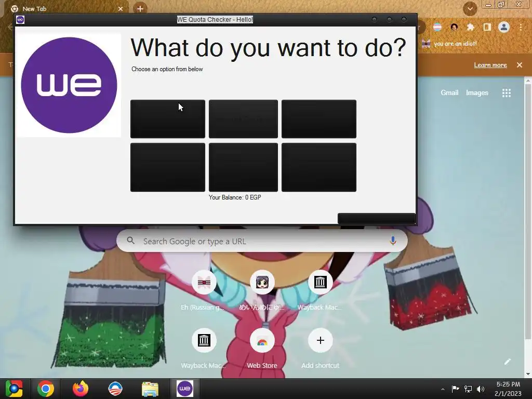Open the めいんめにゅ shortcut tile
Screen dimensions: 532x399
pyautogui.click(x=262, y=291)
